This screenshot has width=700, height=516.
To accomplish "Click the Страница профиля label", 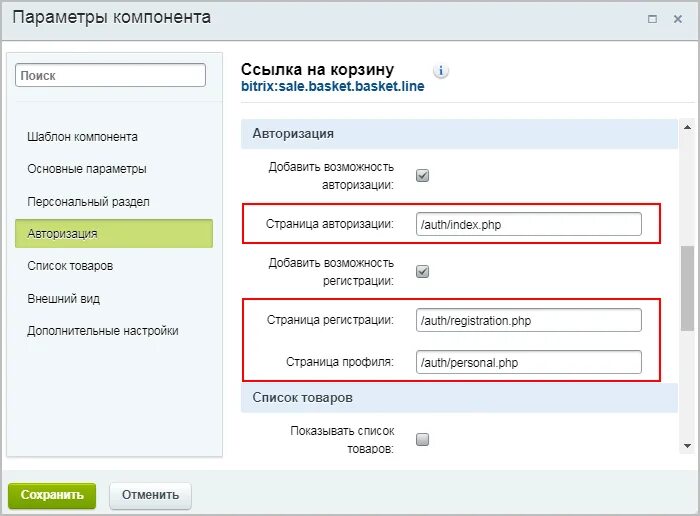I will (340, 362).
